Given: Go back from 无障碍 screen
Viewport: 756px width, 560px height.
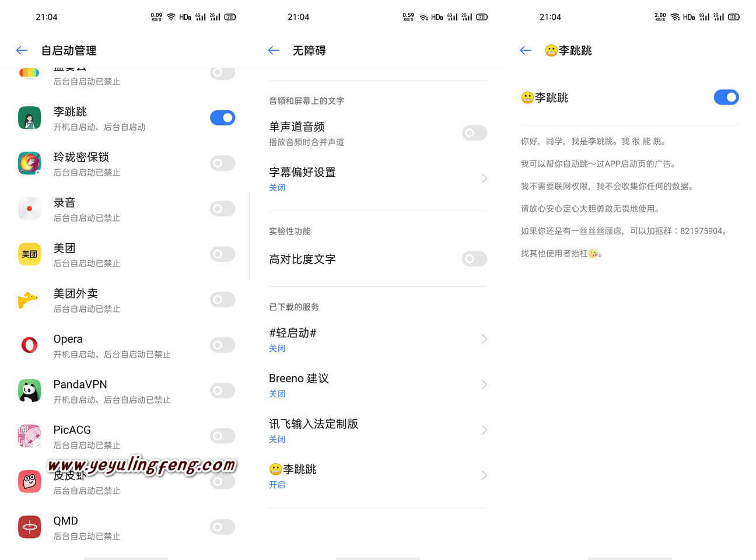Looking at the screenshot, I should (274, 51).
